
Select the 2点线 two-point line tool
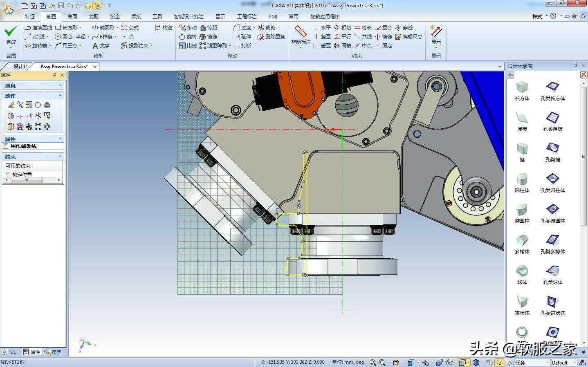click(35, 36)
